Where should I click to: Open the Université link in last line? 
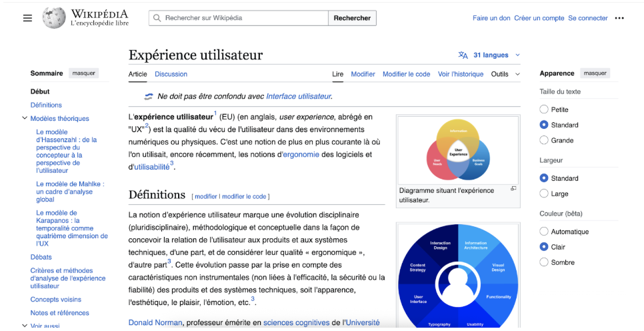363,323
